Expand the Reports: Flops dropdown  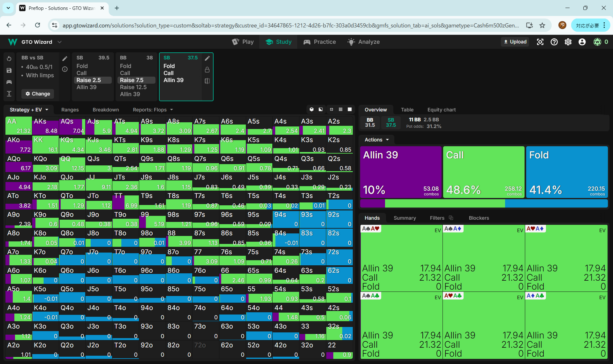(x=153, y=110)
